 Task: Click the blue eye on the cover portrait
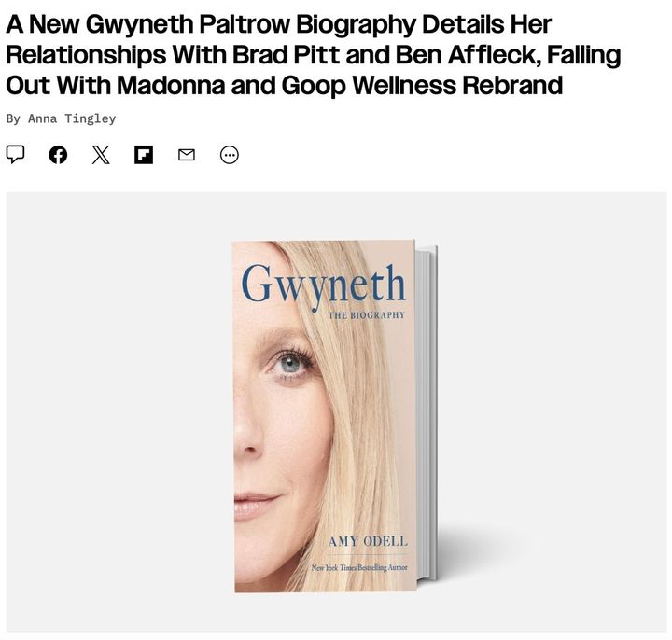coord(291,364)
